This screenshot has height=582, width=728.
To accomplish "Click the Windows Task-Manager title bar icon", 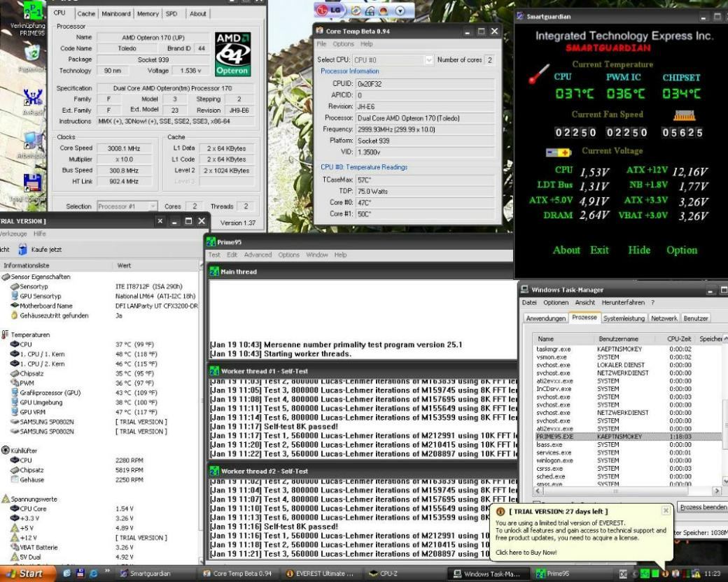I will (x=524, y=290).
